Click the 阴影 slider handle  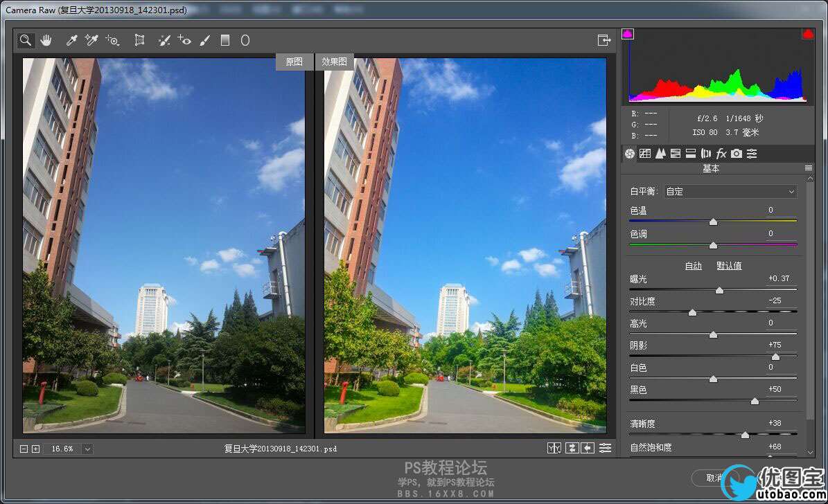[776, 357]
